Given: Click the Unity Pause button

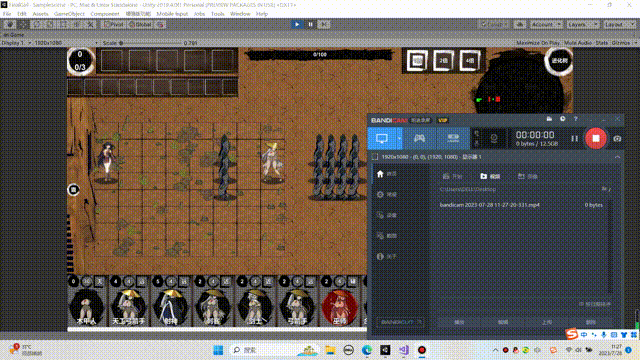Looking at the screenshot, I should pyautogui.click(x=310, y=24).
